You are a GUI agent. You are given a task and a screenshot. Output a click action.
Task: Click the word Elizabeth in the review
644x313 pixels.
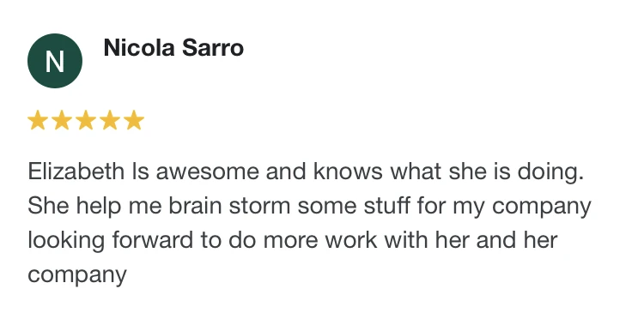(x=76, y=171)
